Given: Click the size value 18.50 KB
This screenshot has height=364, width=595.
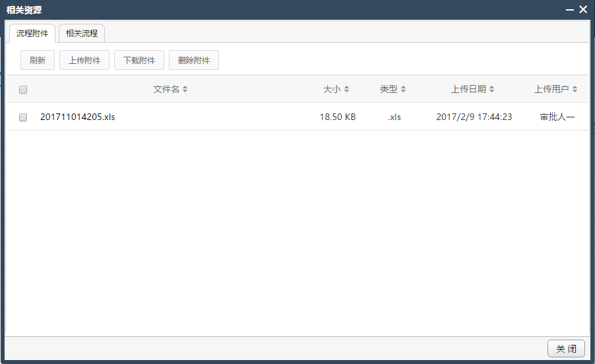Looking at the screenshot, I should [x=338, y=117].
